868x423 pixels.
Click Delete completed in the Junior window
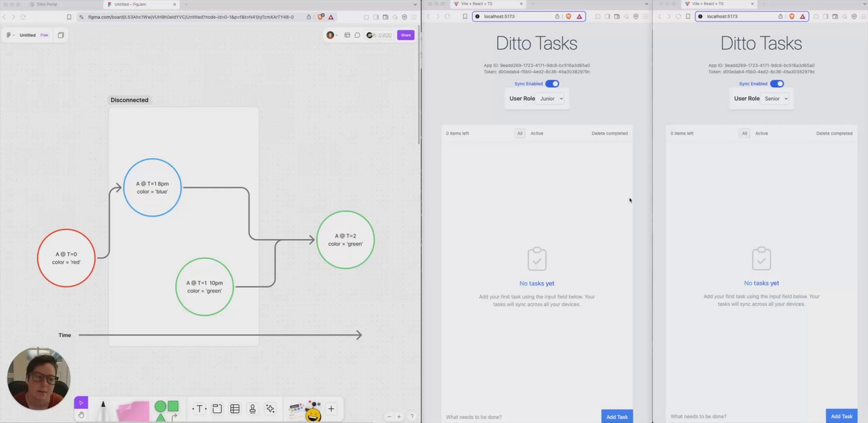click(x=610, y=133)
